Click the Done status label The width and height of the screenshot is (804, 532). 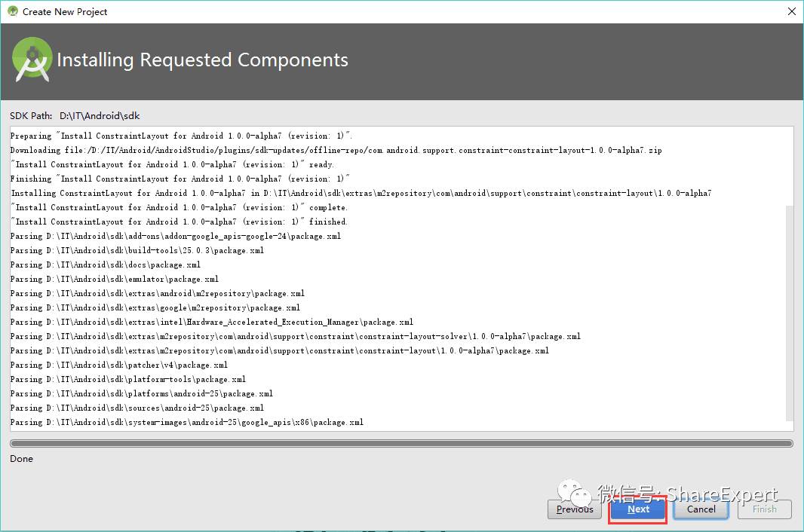click(x=22, y=459)
